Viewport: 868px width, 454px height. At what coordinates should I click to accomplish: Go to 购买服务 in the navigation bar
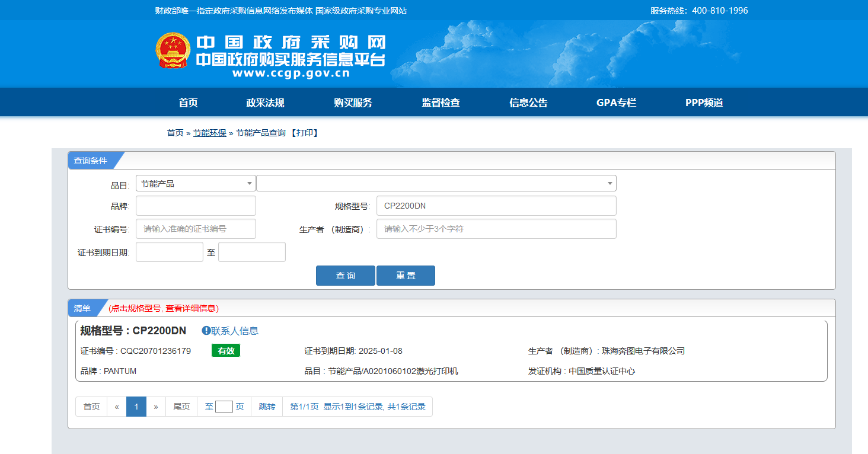353,103
